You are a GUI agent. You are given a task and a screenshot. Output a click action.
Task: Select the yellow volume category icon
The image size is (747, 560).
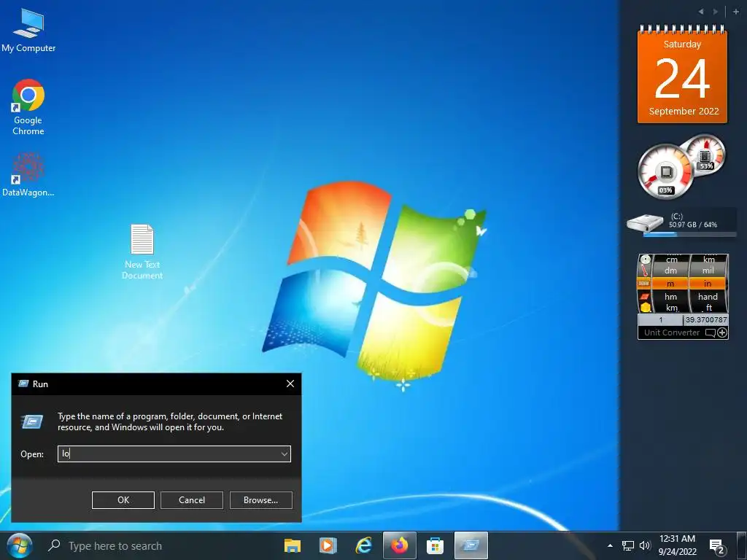click(x=645, y=308)
